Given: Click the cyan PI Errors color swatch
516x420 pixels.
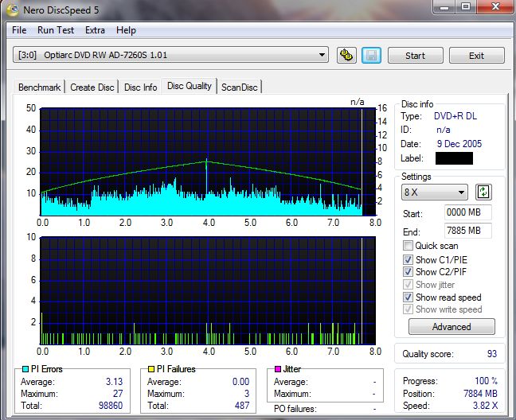Looking at the screenshot, I should [x=25, y=369].
